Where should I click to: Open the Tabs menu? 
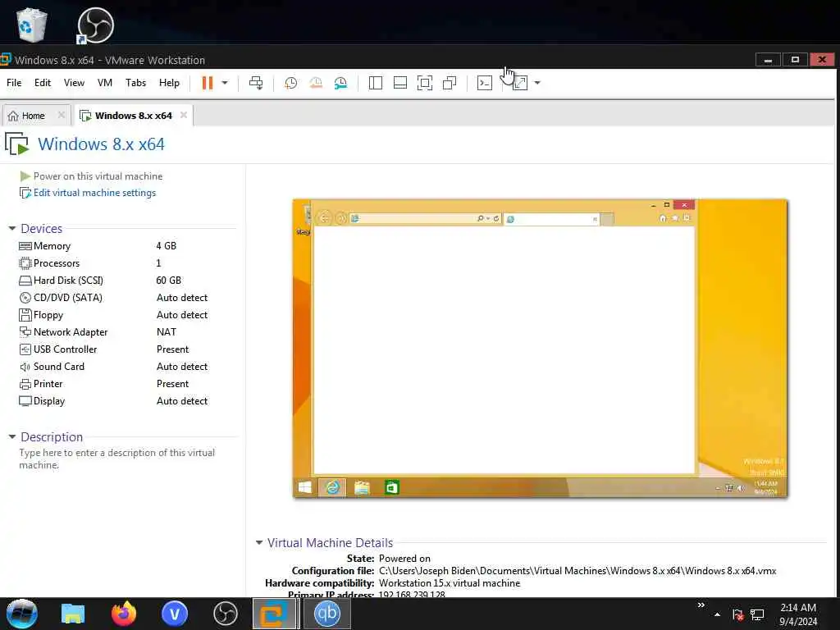coord(135,83)
